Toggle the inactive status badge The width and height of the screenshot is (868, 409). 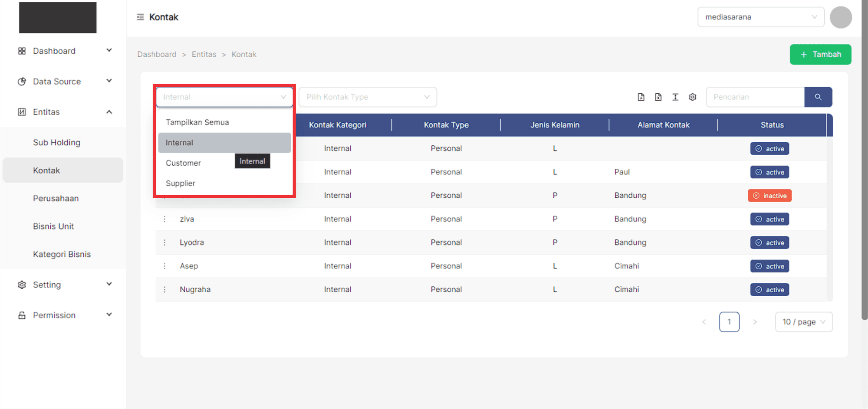[x=769, y=196]
